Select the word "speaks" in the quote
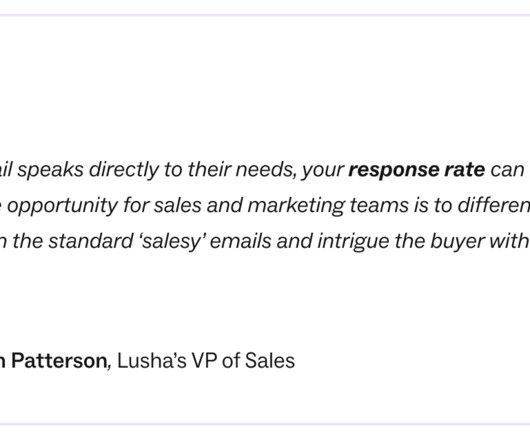The image size is (530, 442). pyautogui.click(x=50, y=170)
